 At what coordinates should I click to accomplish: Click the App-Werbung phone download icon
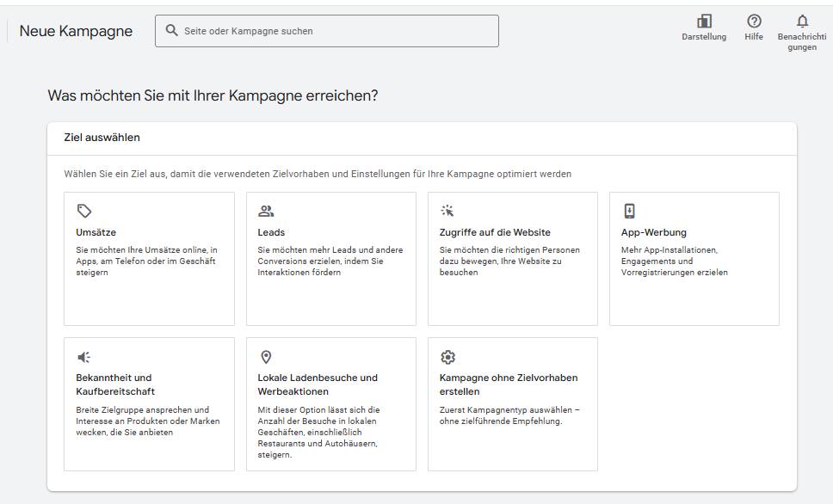[629, 211]
